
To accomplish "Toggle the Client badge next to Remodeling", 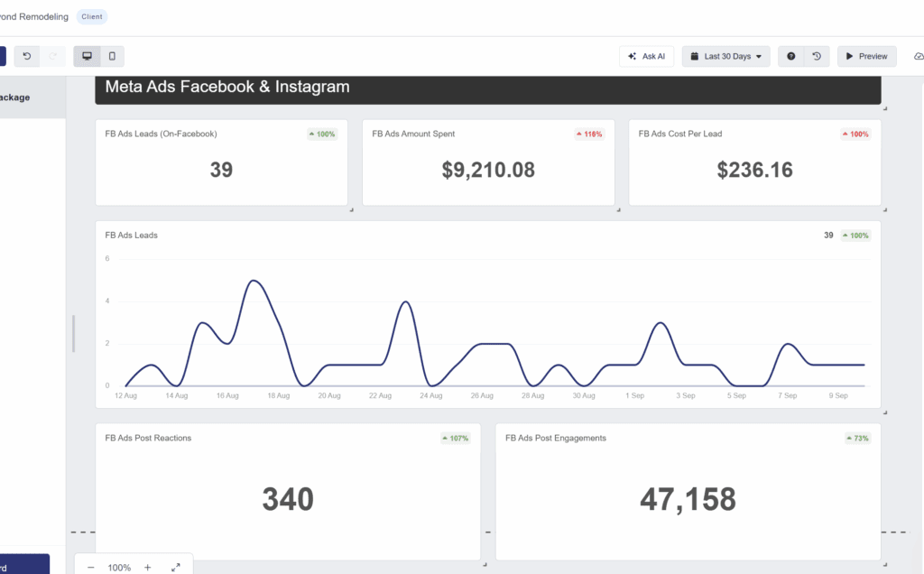I will point(91,16).
